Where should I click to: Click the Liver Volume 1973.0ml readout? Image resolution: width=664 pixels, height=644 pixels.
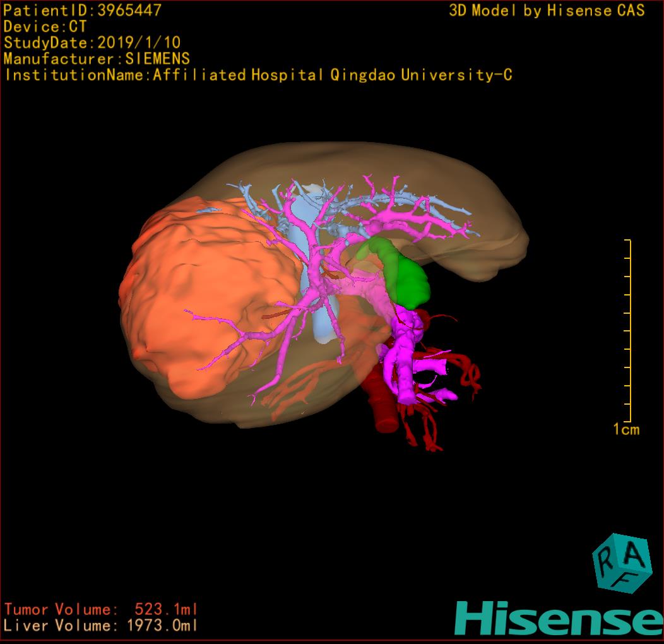101,626
